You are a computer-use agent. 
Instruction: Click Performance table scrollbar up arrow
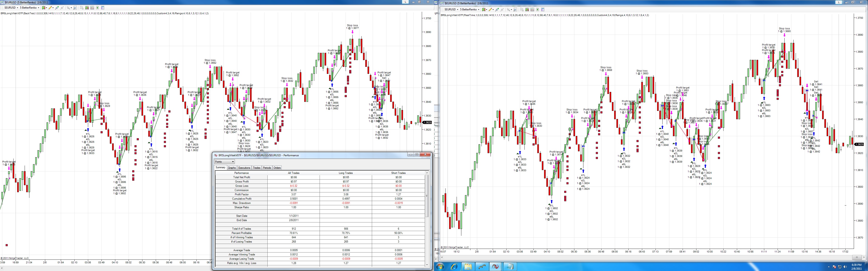[x=427, y=173]
